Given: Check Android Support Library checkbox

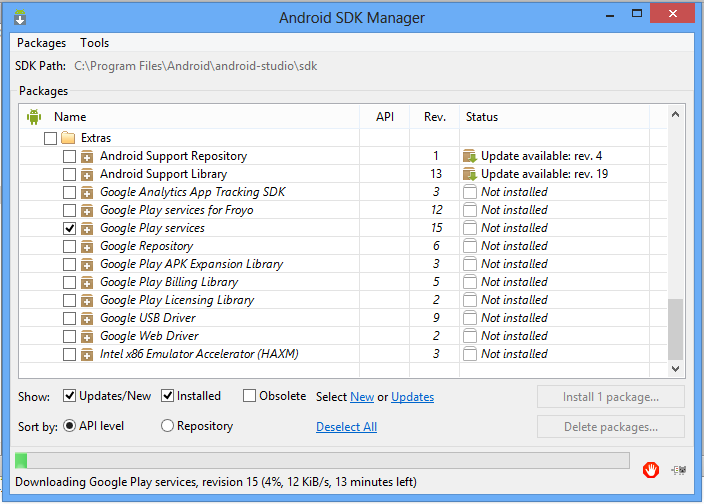Looking at the screenshot, I should click(x=69, y=174).
